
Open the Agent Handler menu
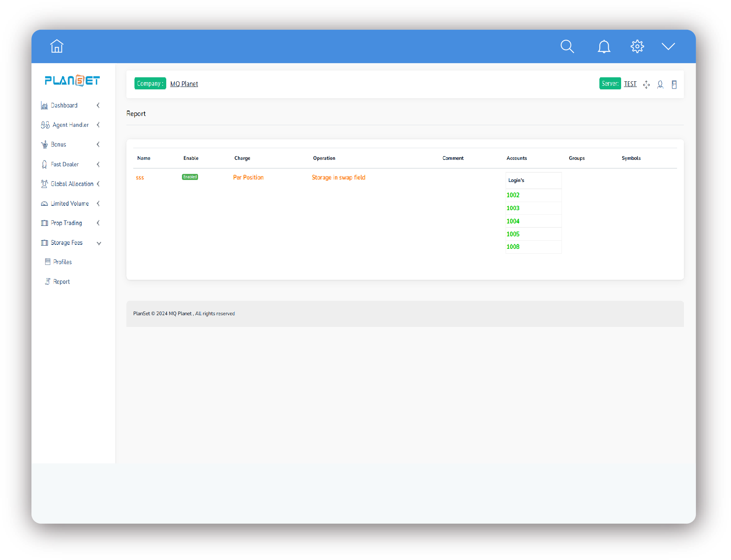[70, 125]
